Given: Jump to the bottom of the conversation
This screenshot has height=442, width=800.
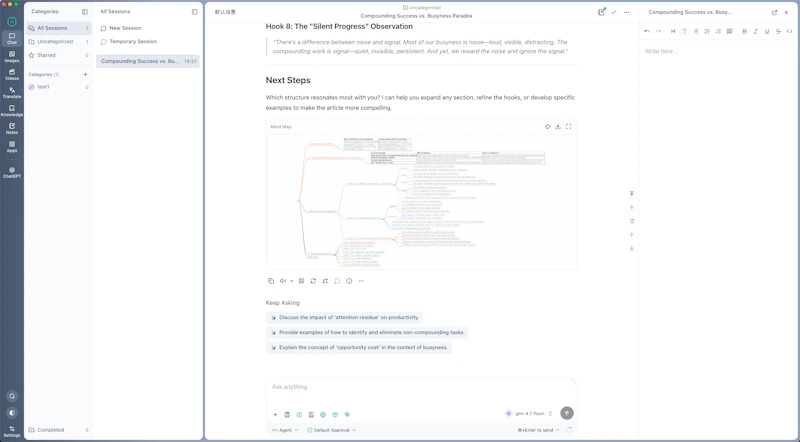Looking at the screenshot, I should pos(632,249).
